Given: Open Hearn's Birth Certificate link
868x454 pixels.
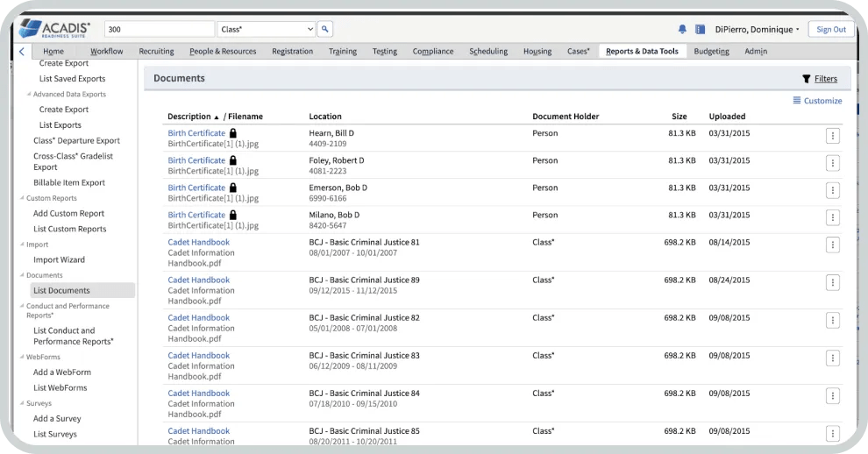Looking at the screenshot, I should click(x=196, y=133).
